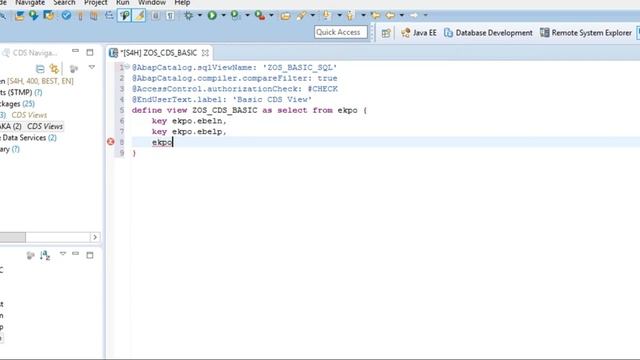Click the Quick Access input field
The image size is (640, 360).
(341, 32)
